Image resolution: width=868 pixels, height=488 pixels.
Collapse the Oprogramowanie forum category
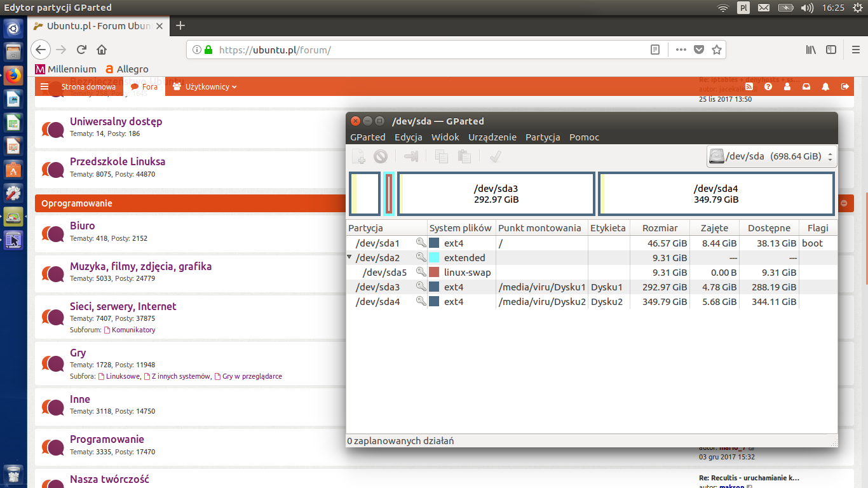click(844, 203)
